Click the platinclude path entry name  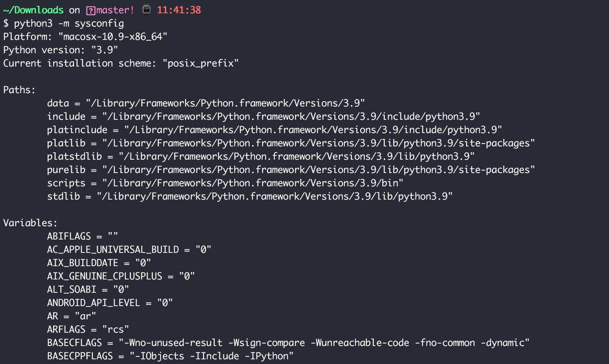tap(77, 130)
